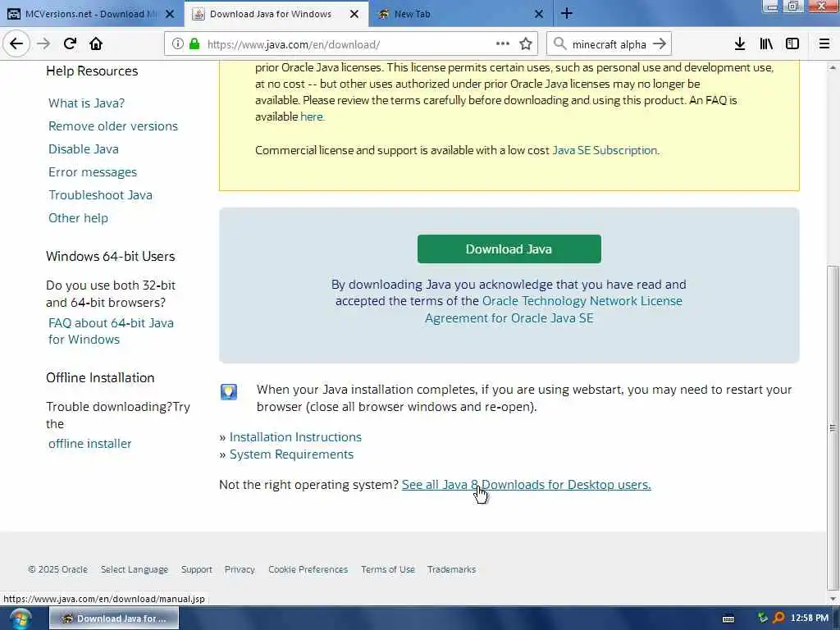
Task: Click the search magnifier icon
Action: tap(559, 44)
